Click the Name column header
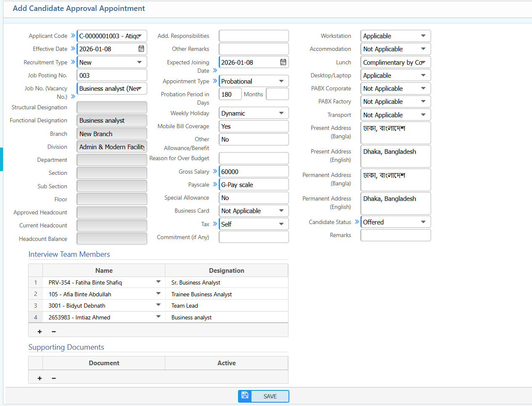Screen dimensions: 532x406 [104, 270]
